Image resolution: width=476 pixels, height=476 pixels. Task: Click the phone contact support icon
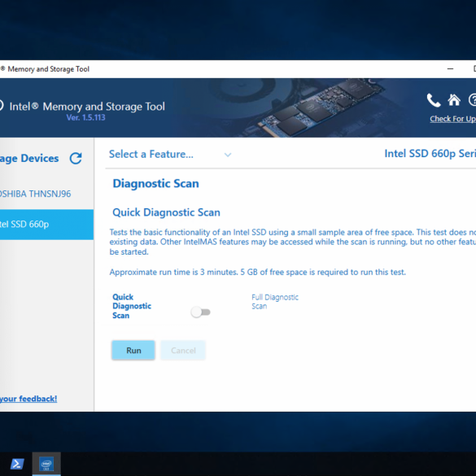[434, 100]
